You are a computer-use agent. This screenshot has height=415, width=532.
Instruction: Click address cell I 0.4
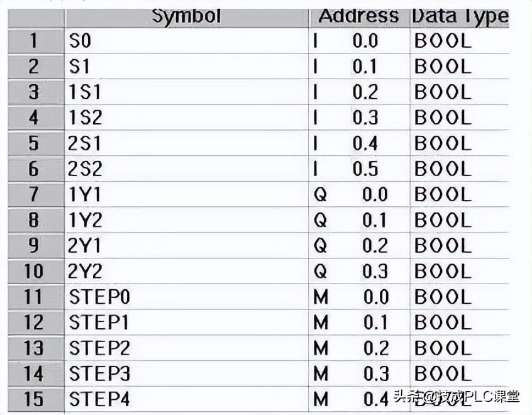pyautogui.click(x=358, y=143)
